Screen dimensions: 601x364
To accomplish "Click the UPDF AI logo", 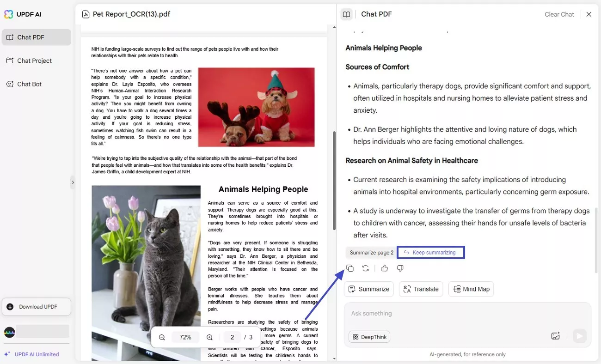I will click(x=23, y=14).
